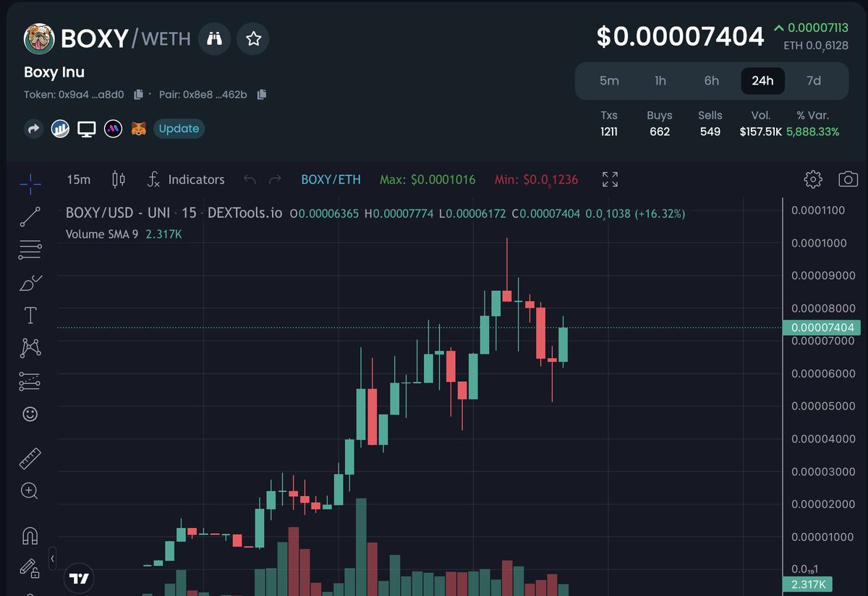This screenshot has height=596, width=868.
Task: Click the monitor screen icon
Action: pyautogui.click(x=87, y=129)
